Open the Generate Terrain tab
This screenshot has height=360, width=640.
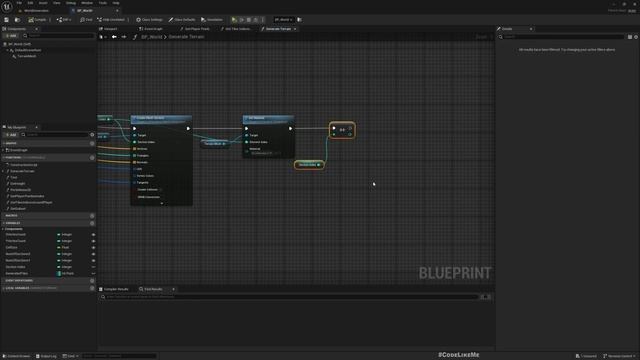(x=278, y=29)
